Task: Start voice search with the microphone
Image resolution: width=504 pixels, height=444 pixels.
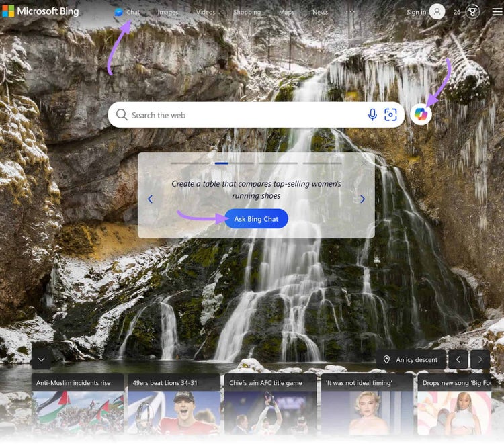Action: (372, 114)
